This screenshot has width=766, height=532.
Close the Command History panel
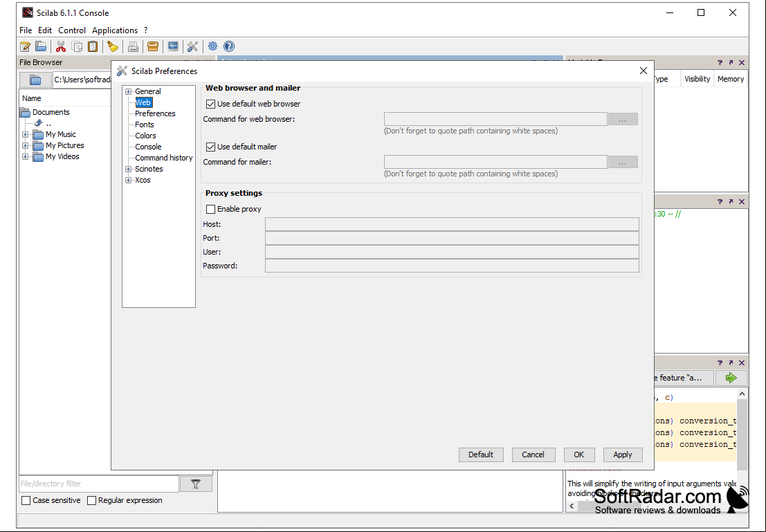[742, 202]
